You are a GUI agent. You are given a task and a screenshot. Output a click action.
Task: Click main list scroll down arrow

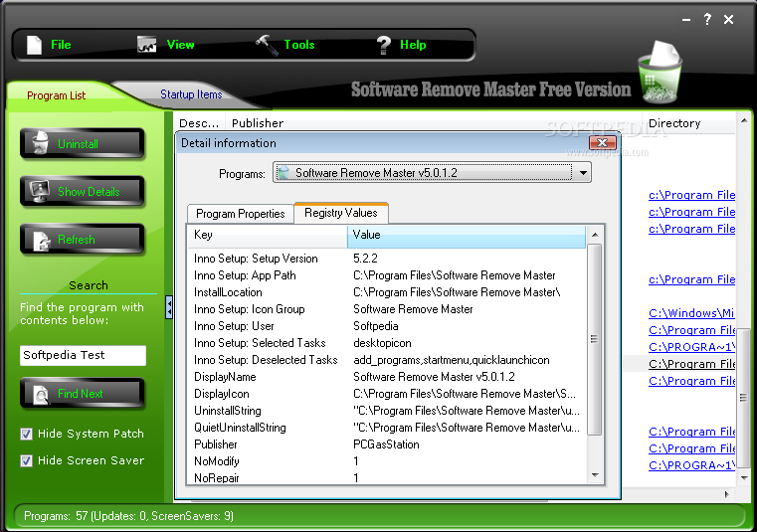[x=743, y=477]
